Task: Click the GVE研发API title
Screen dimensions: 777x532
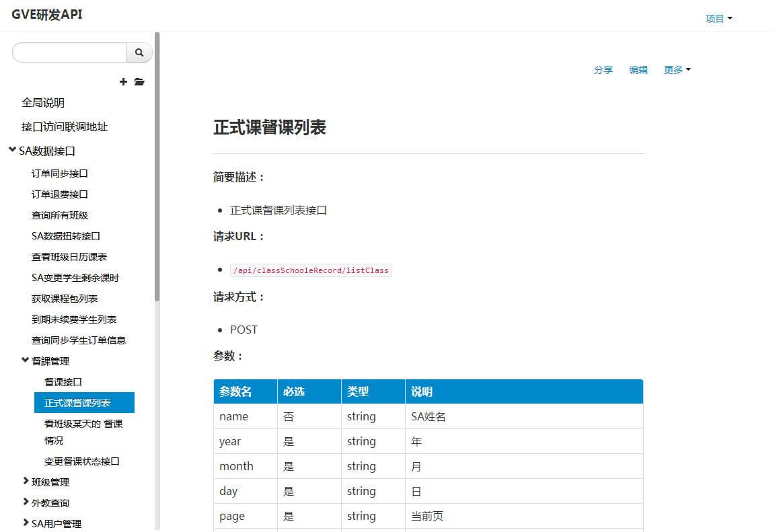Action: tap(47, 15)
